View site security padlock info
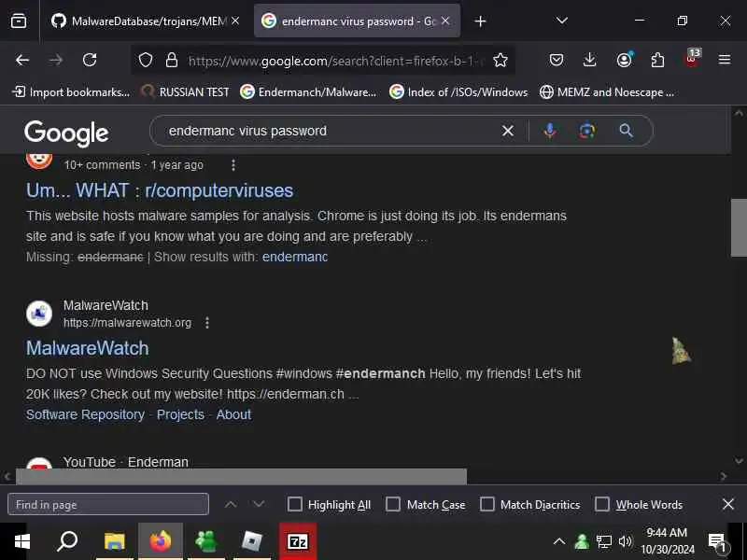747x560 pixels. pyautogui.click(x=172, y=60)
